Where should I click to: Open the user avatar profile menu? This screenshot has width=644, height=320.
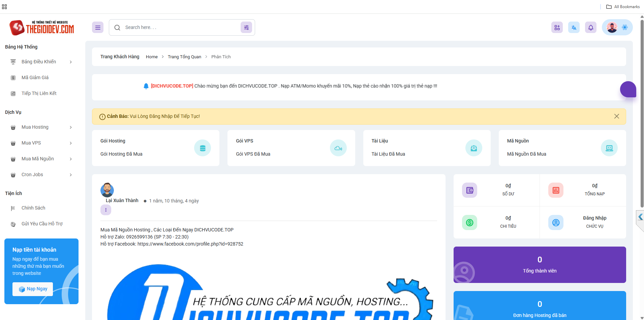(x=612, y=28)
